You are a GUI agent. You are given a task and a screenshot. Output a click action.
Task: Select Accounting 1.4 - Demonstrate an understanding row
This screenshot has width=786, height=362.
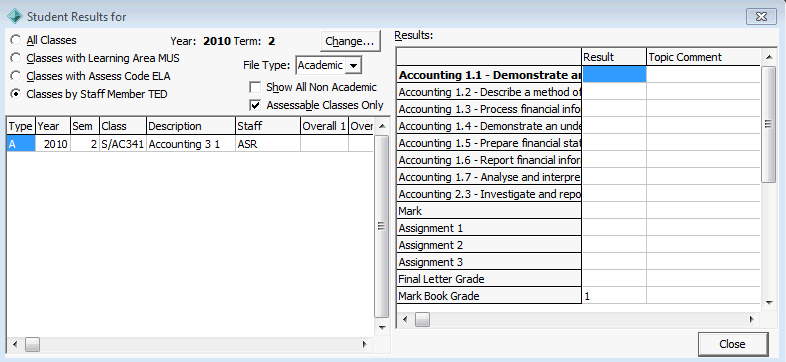pos(489,126)
